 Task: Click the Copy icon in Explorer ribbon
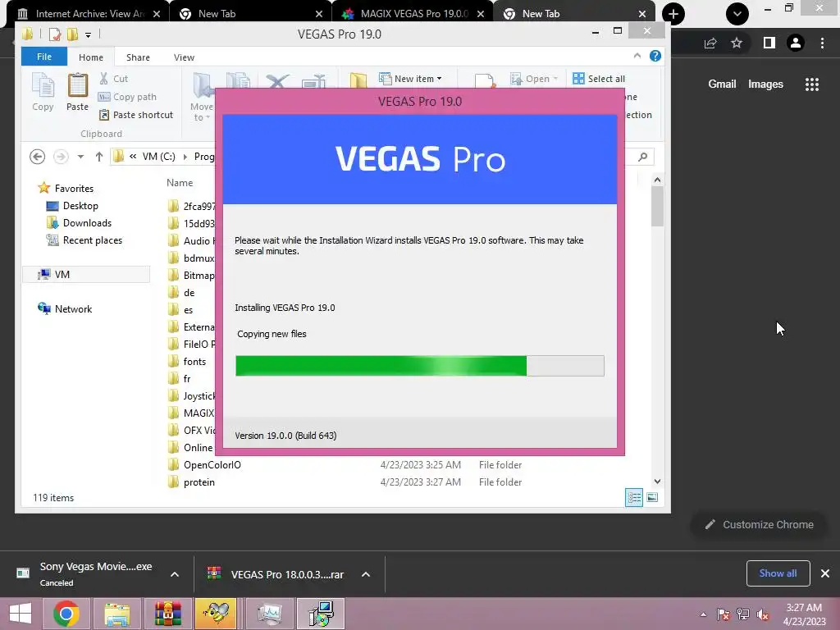[x=43, y=92]
